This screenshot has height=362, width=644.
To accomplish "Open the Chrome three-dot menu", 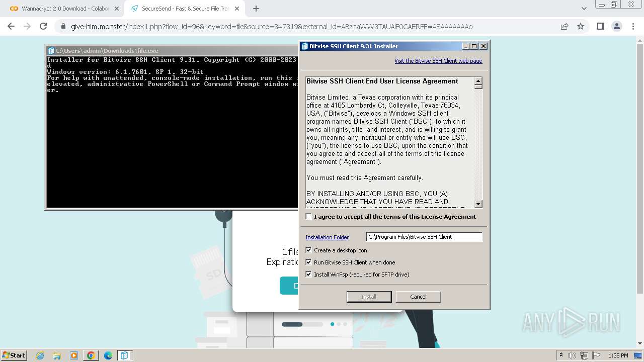I will (x=632, y=26).
